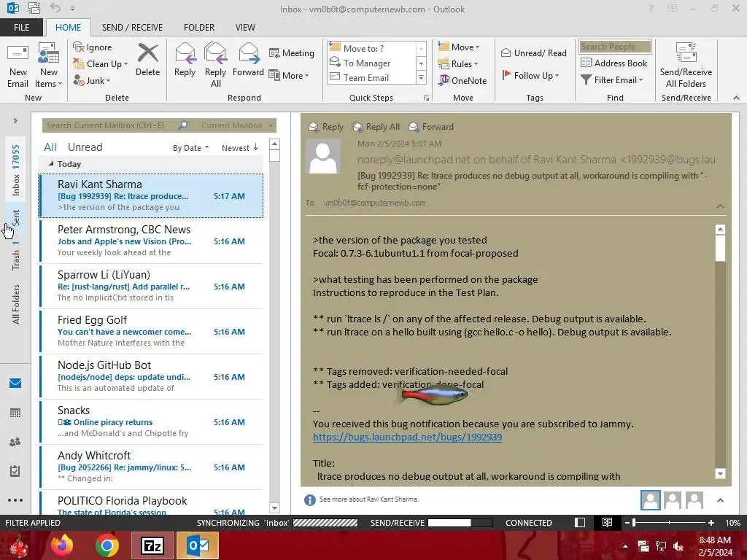The height and width of the screenshot is (560, 747).
Task: Click the Search People field
Action: [615, 47]
